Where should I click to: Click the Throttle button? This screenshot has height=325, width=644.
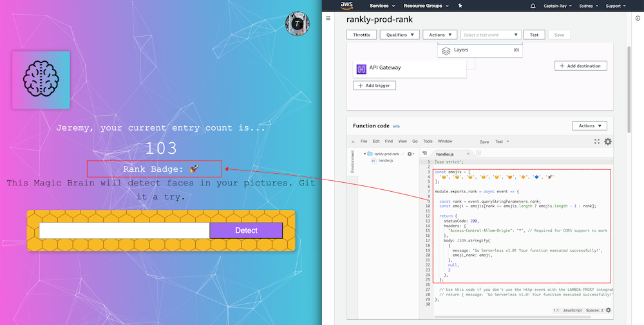361,35
